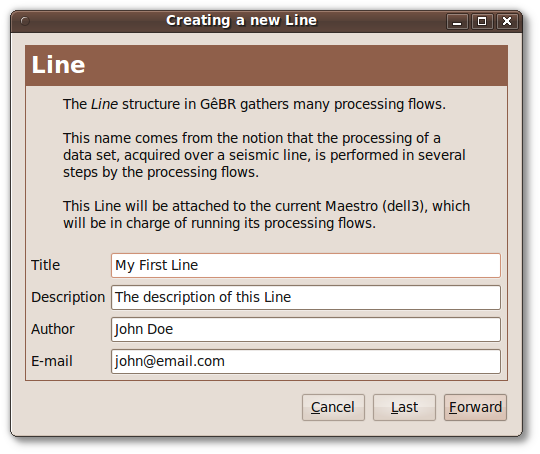
Task: Click the brown Line header banner
Action: pyautogui.click(x=267, y=65)
